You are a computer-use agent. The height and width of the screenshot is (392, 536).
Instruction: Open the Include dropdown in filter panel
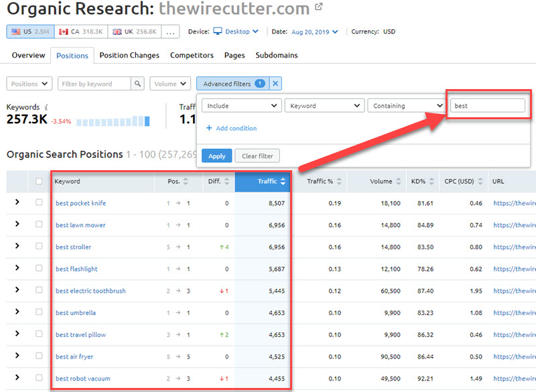click(241, 106)
